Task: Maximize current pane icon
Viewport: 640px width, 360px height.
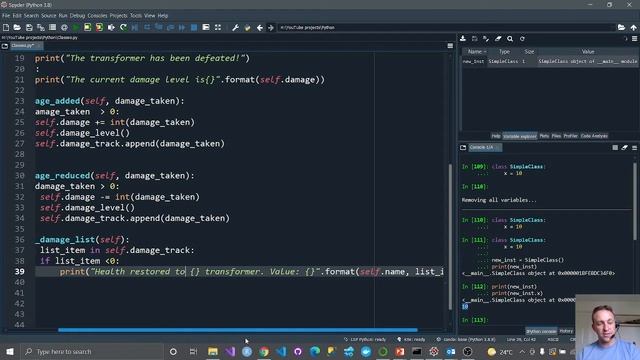Action: click(218, 27)
